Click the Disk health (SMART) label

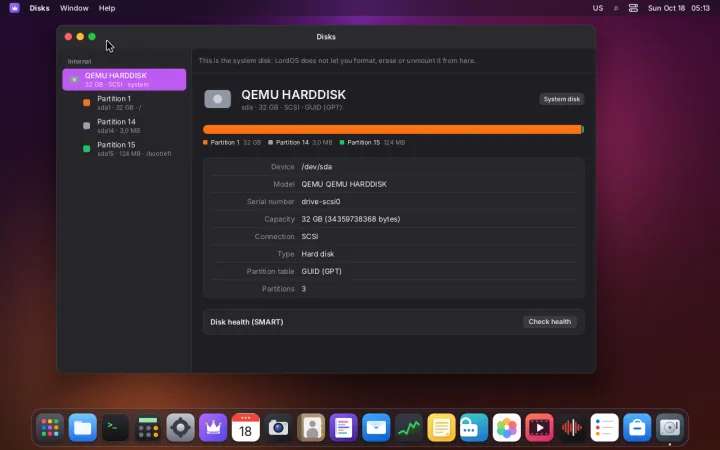(247, 322)
